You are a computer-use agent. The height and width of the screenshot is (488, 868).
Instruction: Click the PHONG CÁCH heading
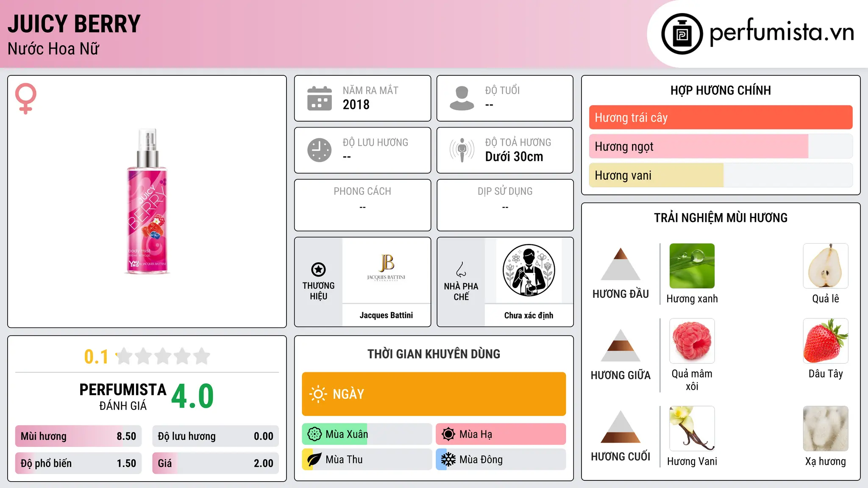click(x=362, y=191)
